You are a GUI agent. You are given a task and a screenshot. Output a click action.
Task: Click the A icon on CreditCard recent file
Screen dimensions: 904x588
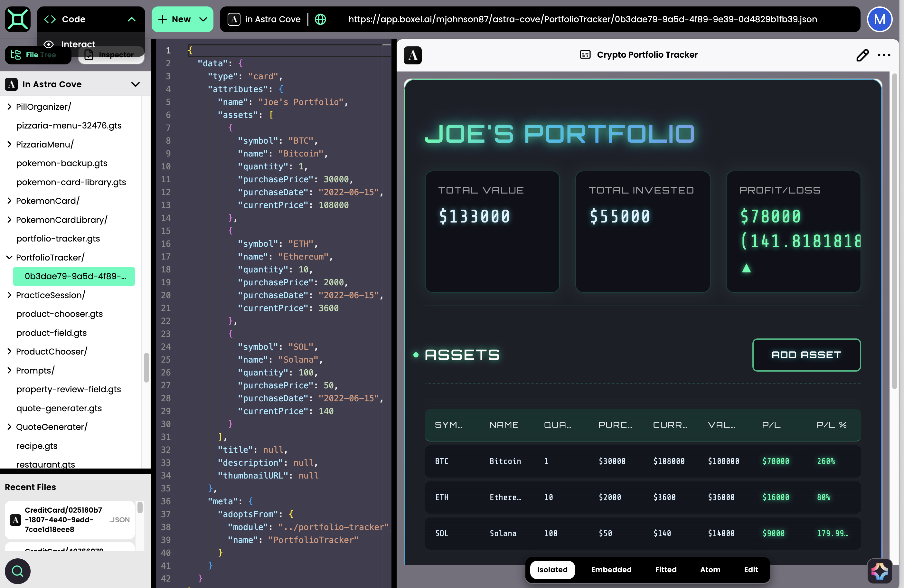pyautogui.click(x=15, y=520)
